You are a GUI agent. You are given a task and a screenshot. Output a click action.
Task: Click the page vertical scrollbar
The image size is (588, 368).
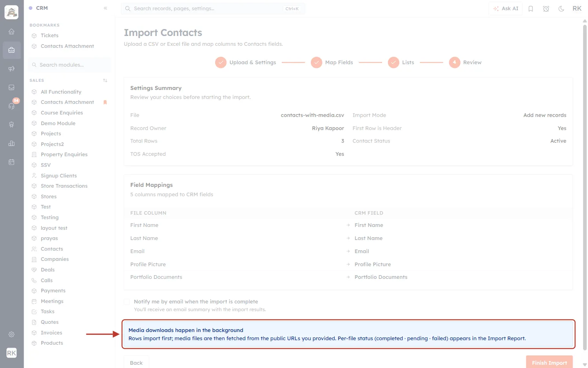click(585, 188)
